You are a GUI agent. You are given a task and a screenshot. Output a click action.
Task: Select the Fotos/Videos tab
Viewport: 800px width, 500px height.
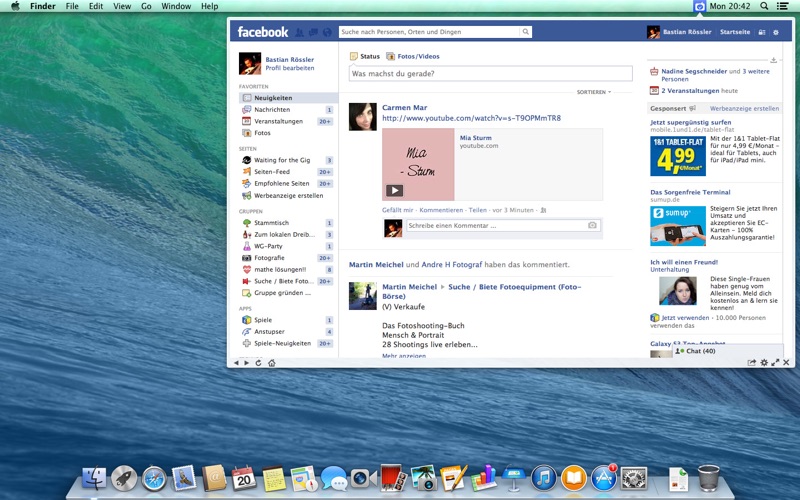[413, 56]
